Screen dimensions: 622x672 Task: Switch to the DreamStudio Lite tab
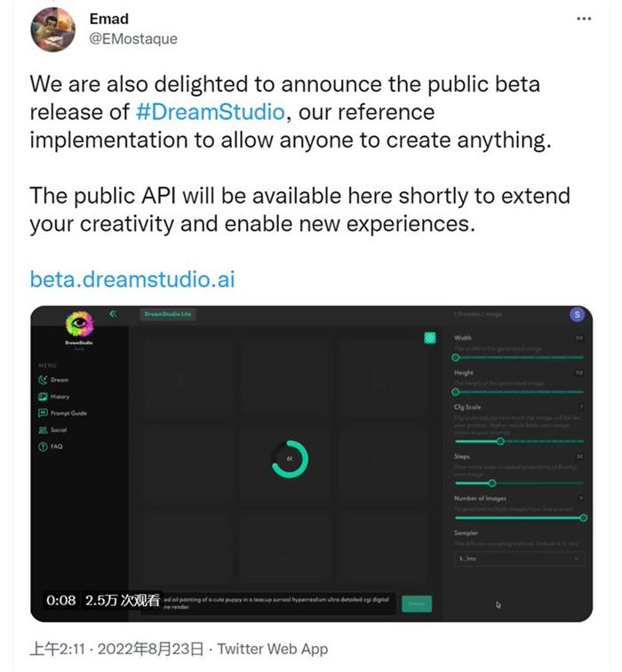168,314
